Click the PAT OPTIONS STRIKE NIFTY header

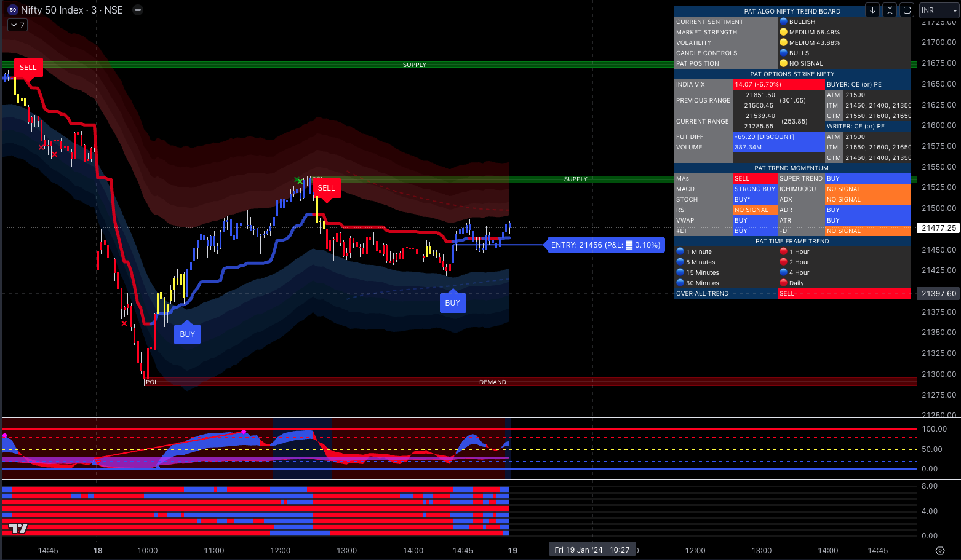click(x=792, y=74)
